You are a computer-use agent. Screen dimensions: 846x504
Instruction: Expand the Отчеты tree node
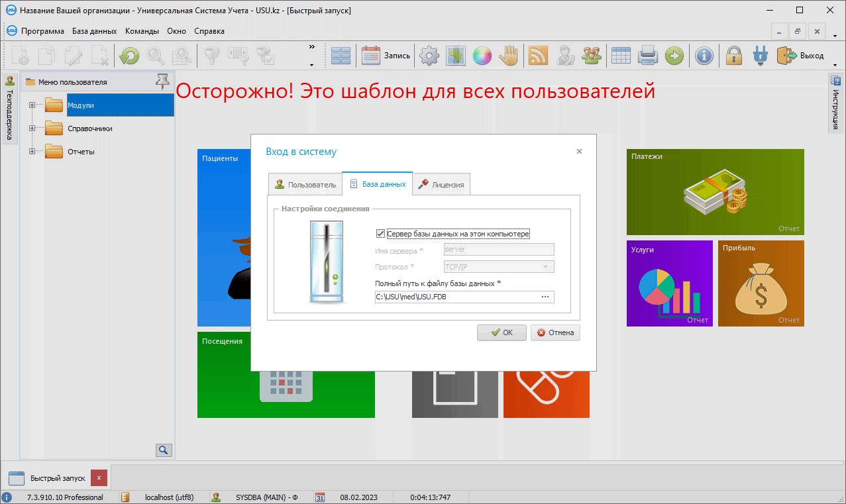click(32, 152)
